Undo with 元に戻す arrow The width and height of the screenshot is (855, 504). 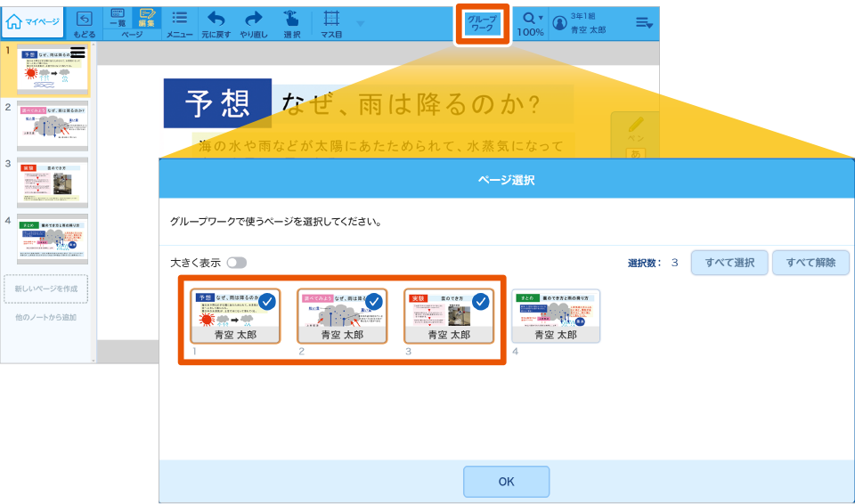pos(216,23)
